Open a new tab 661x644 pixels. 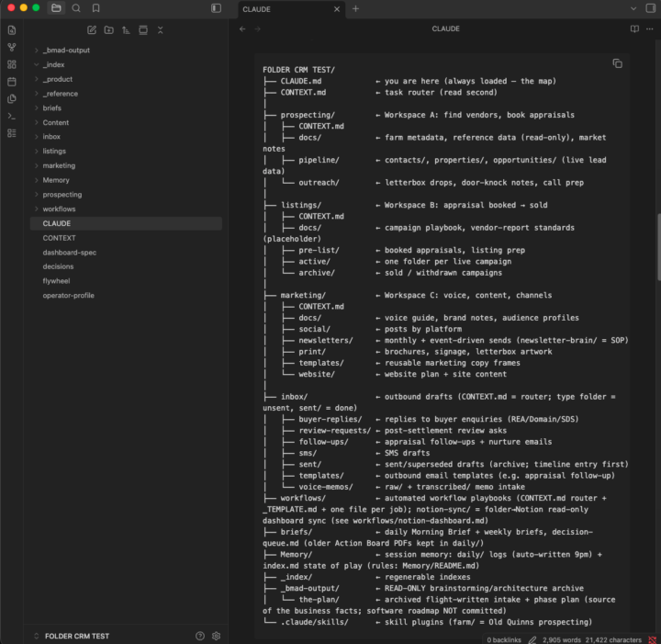click(355, 9)
